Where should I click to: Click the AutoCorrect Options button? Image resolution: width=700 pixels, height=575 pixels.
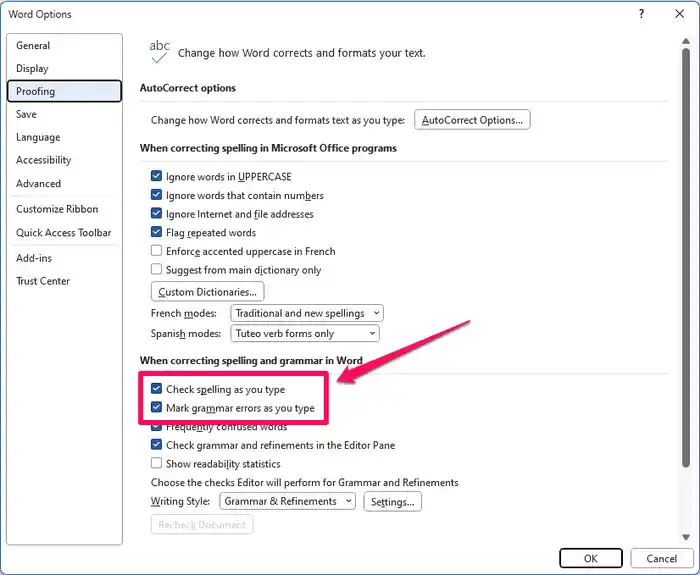pyautogui.click(x=472, y=120)
